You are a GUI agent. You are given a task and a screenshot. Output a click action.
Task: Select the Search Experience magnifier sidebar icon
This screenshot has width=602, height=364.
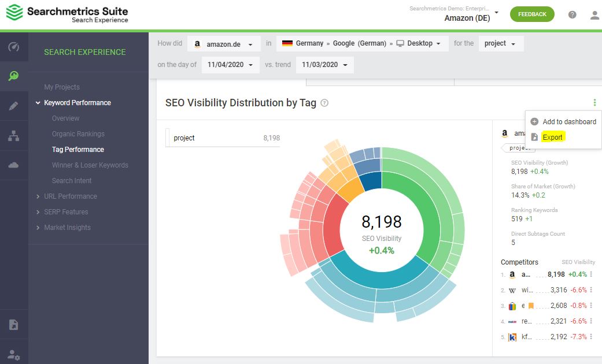[14, 76]
